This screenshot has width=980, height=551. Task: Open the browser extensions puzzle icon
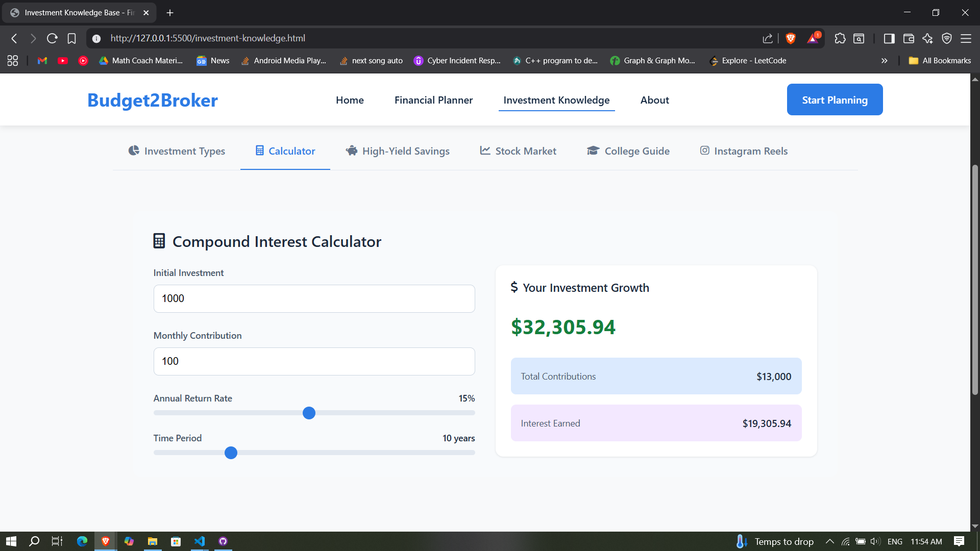click(x=840, y=38)
